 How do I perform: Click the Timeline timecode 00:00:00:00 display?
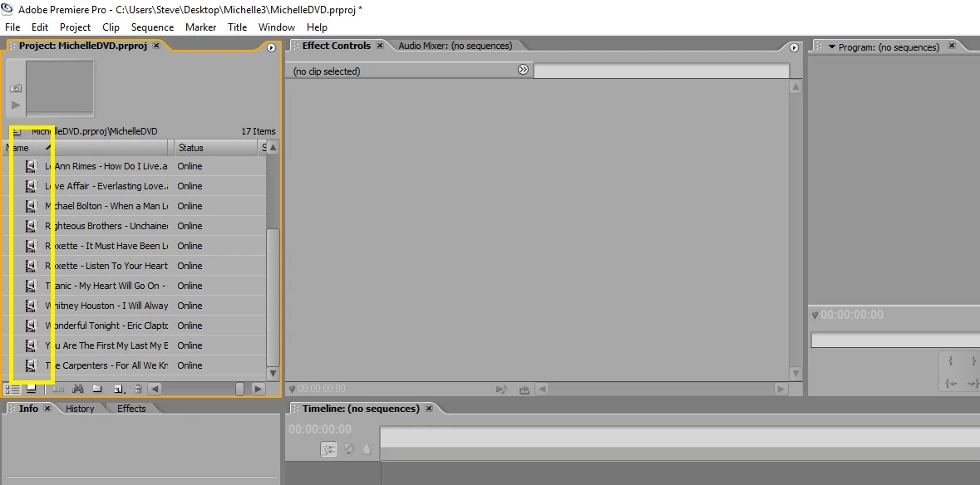coord(320,429)
